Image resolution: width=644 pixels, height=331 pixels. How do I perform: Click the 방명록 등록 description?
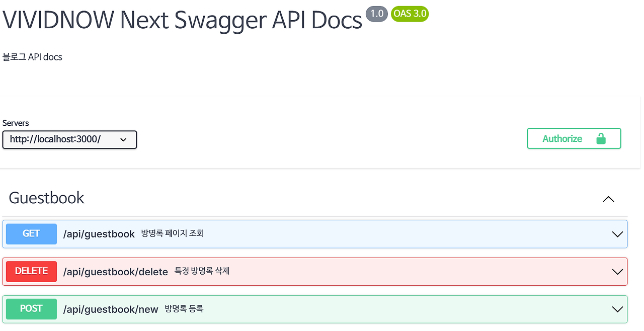pos(184,309)
